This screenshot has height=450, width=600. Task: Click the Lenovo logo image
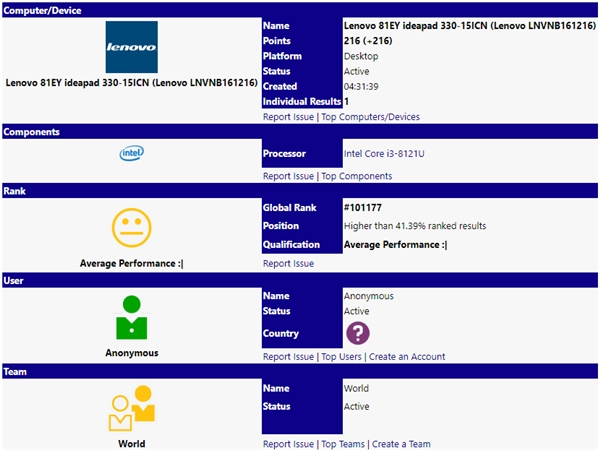pos(132,47)
